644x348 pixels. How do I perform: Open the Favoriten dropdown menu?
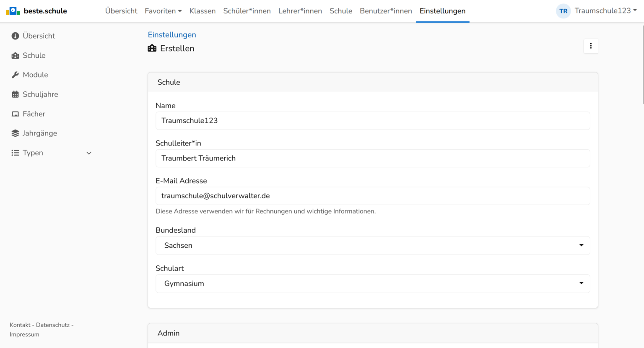tap(163, 11)
